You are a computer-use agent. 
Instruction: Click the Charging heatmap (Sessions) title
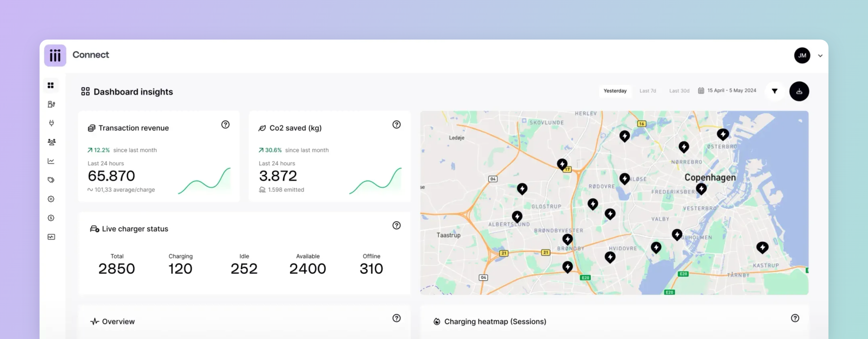click(495, 321)
